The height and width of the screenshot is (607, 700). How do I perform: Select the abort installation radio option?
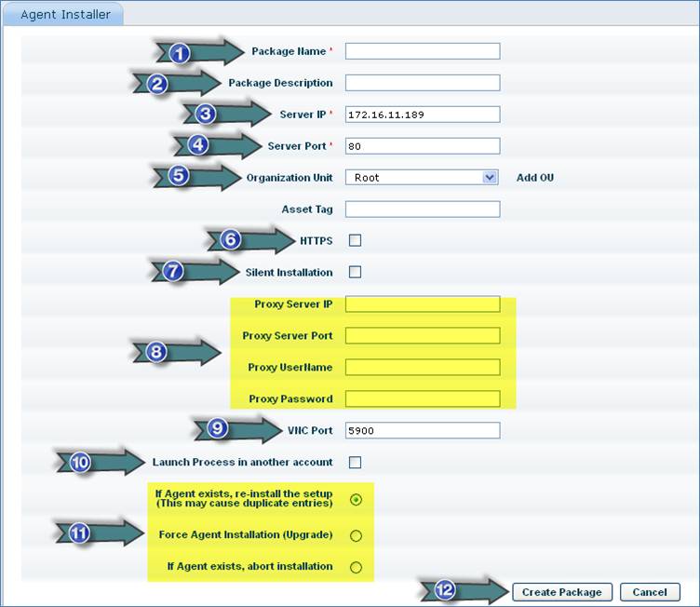tap(356, 567)
